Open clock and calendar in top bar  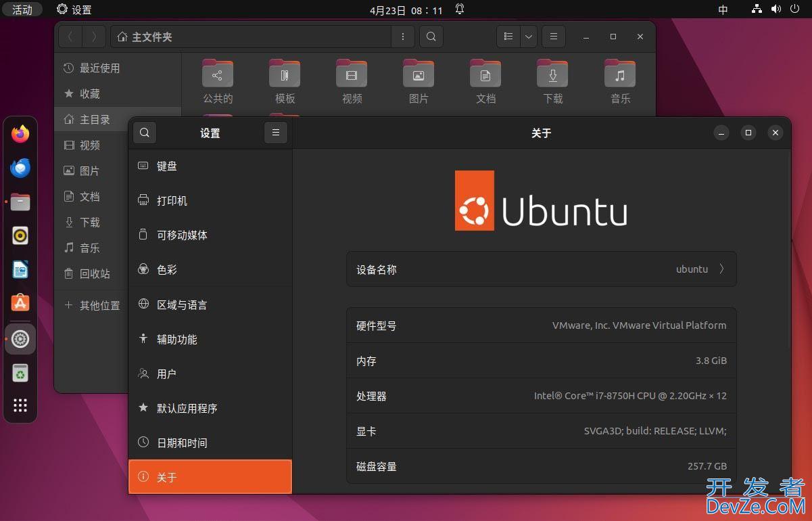point(406,10)
